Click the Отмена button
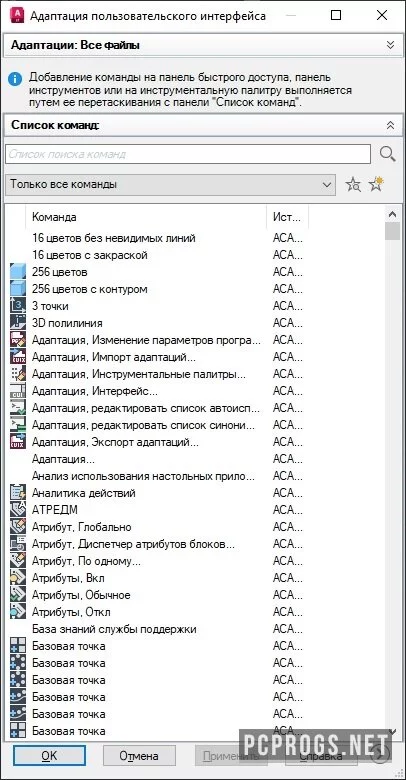The image size is (406, 780). [139, 756]
